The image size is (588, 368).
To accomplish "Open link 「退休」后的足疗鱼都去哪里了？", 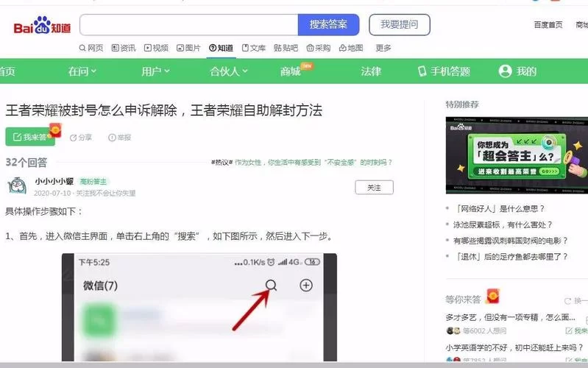I will 511,257.
